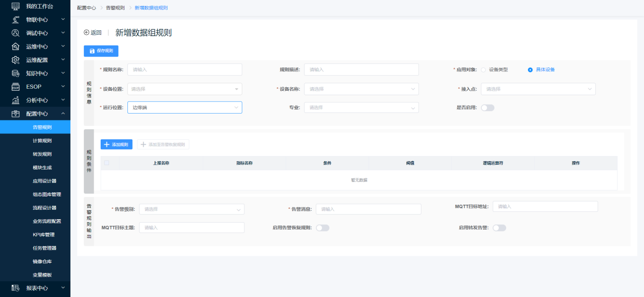
Task: Turn on the 启用转发告警 switch
Action: click(x=499, y=228)
